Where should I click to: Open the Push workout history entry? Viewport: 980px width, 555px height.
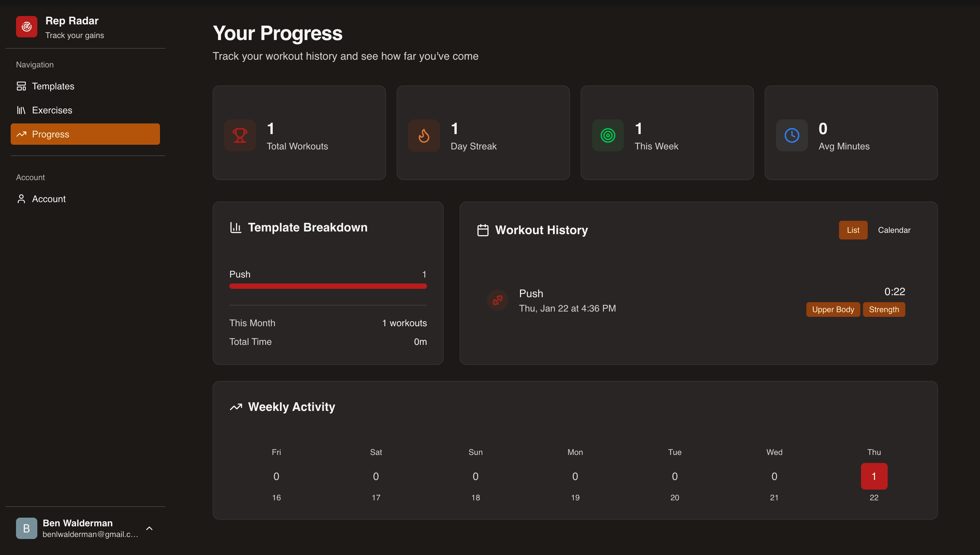(x=699, y=301)
